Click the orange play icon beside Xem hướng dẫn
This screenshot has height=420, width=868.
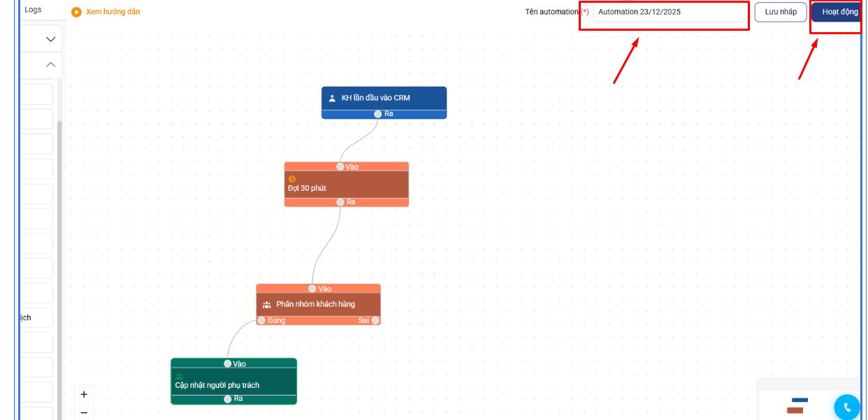click(76, 12)
